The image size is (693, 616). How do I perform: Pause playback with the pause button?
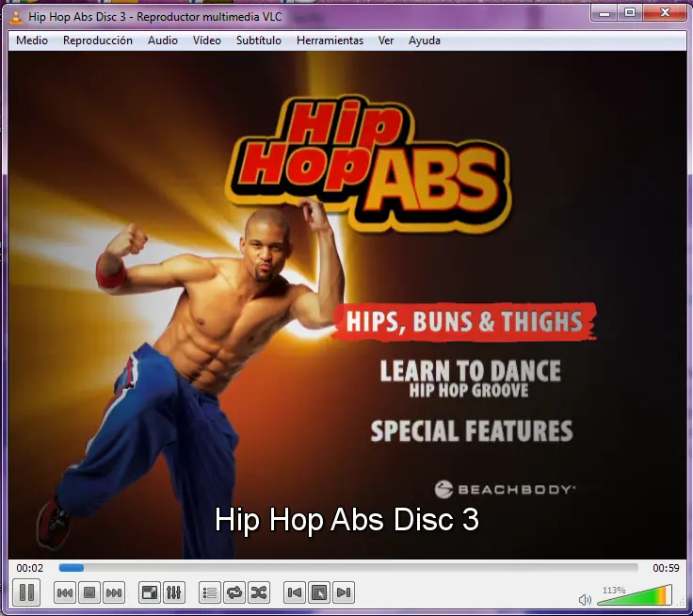[x=26, y=592]
